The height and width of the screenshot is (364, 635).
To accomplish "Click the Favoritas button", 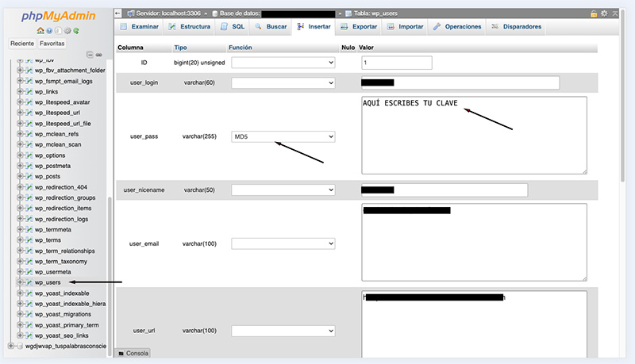I will click(52, 43).
